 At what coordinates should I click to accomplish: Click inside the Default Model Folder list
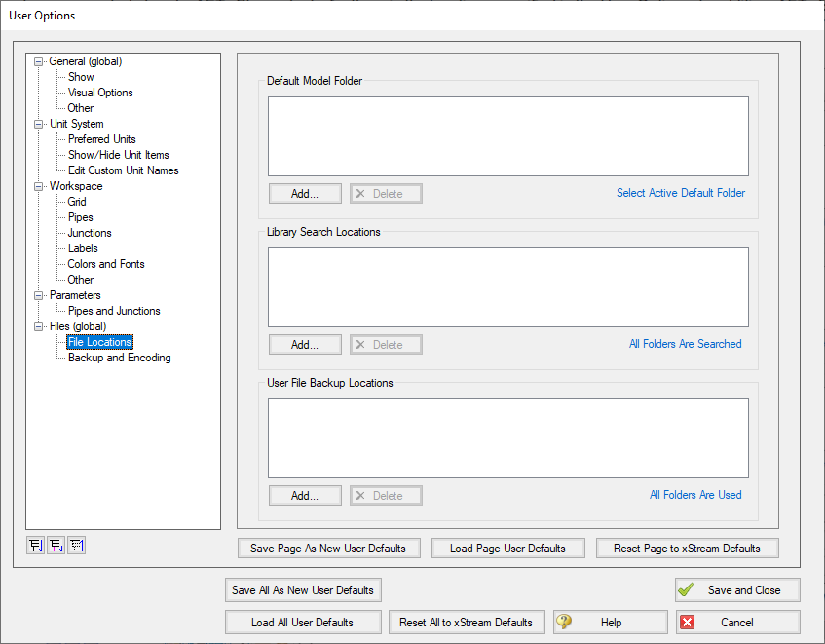click(x=508, y=136)
